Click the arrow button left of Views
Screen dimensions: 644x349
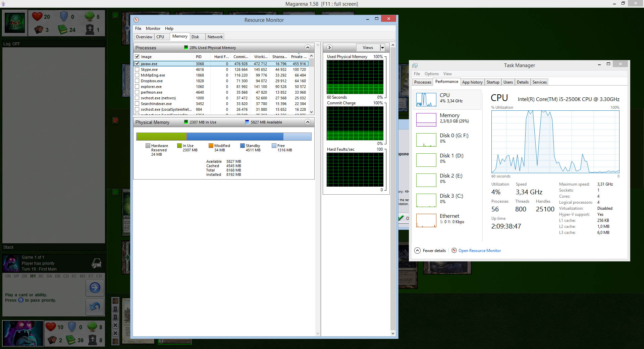point(329,48)
